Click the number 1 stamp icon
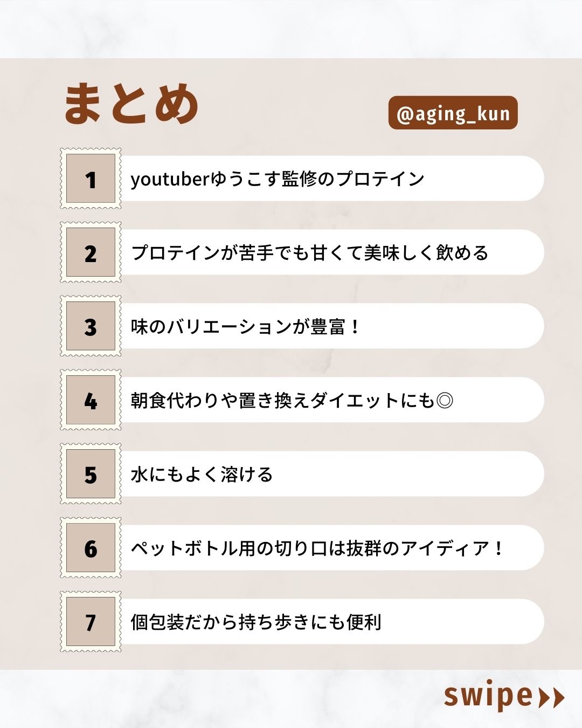The height and width of the screenshot is (728, 582). point(91,178)
